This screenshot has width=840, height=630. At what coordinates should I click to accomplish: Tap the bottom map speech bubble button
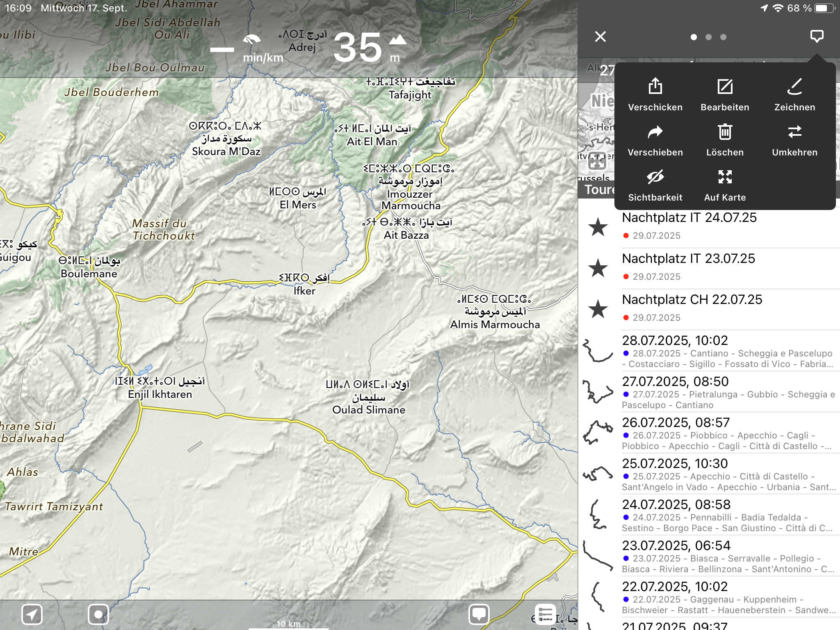(479, 614)
